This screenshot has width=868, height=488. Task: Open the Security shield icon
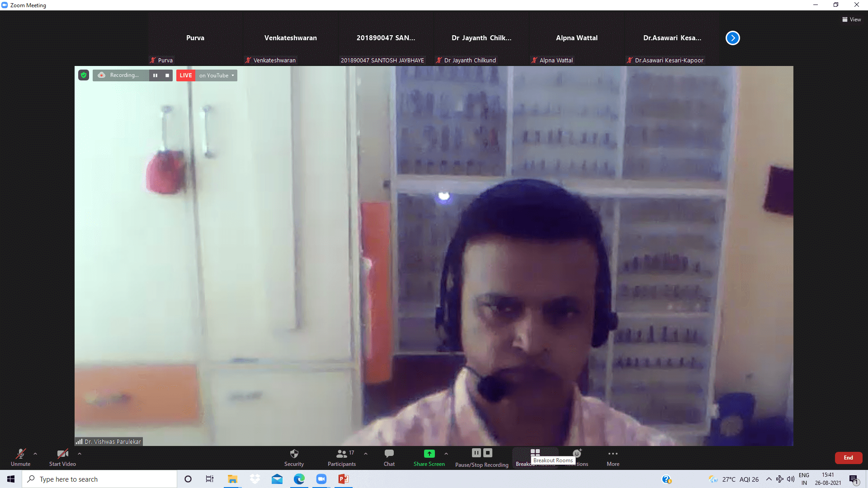(x=294, y=454)
